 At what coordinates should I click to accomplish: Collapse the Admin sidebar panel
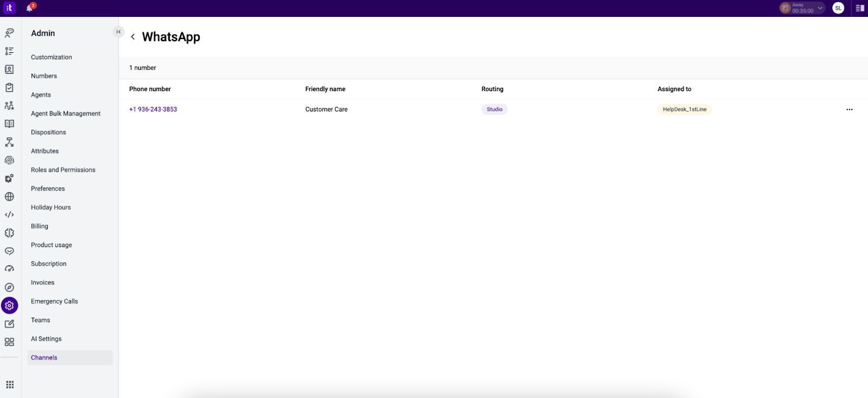click(x=118, y=32)
